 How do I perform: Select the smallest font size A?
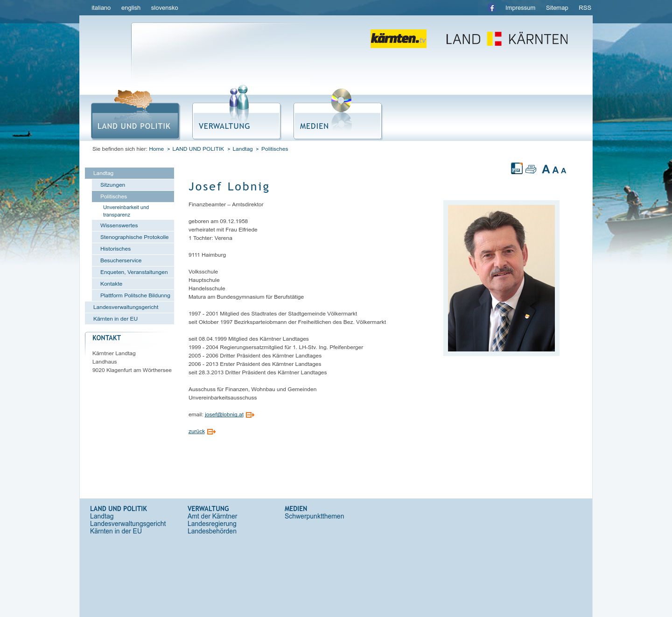[563, 171]
